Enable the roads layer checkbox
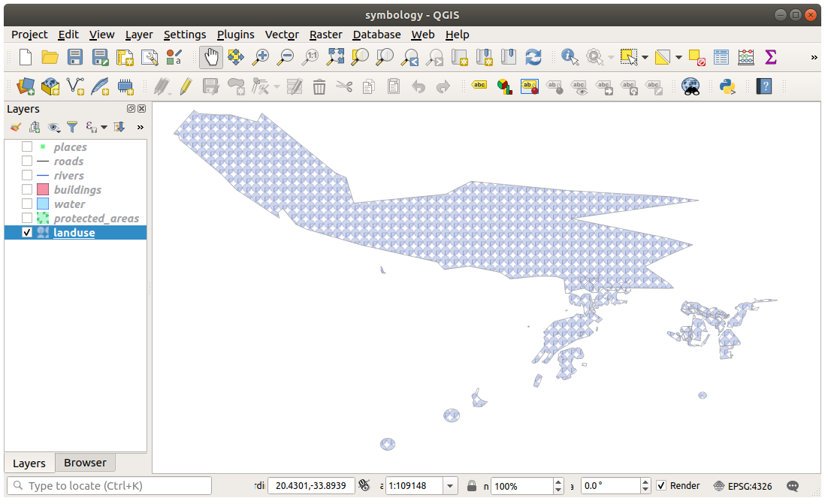The width and height of the screenshot is (828, 504). point(27,161)
